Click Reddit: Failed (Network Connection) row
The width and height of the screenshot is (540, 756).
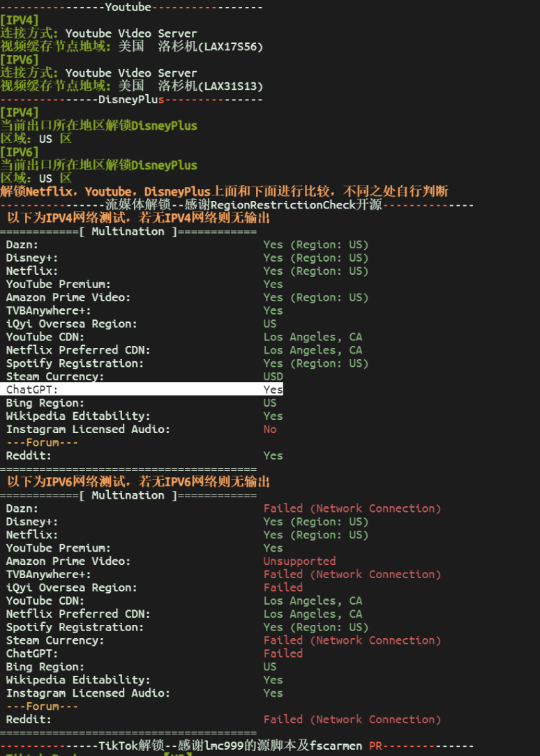[x=223, y=719]
